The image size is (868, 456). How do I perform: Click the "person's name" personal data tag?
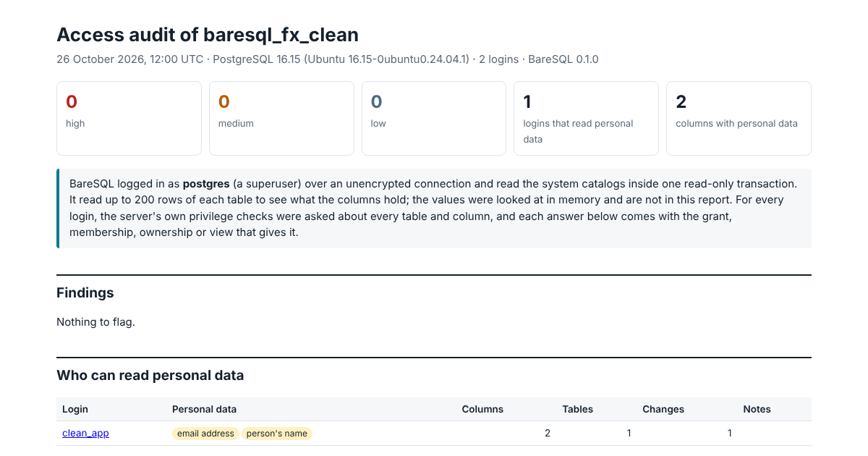click(x=277, y=434)
